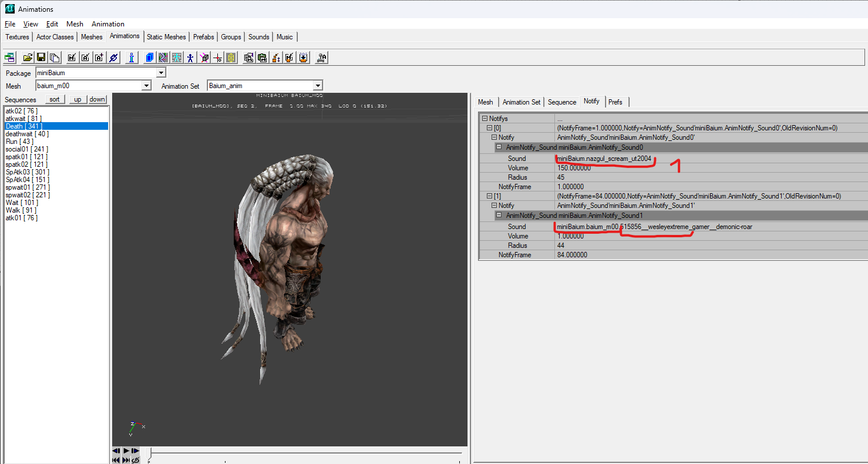Screen dimensions: 868x464
Task: Open the Animation menu
Action: pyautogui.click(x=107, y=24)
